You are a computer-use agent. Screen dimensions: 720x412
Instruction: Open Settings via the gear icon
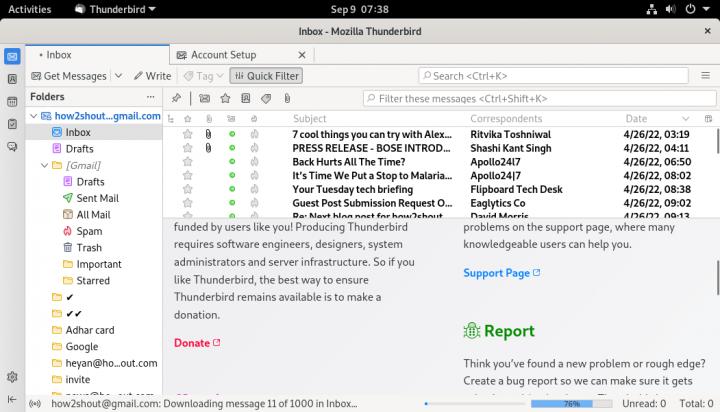coord(11,377)
